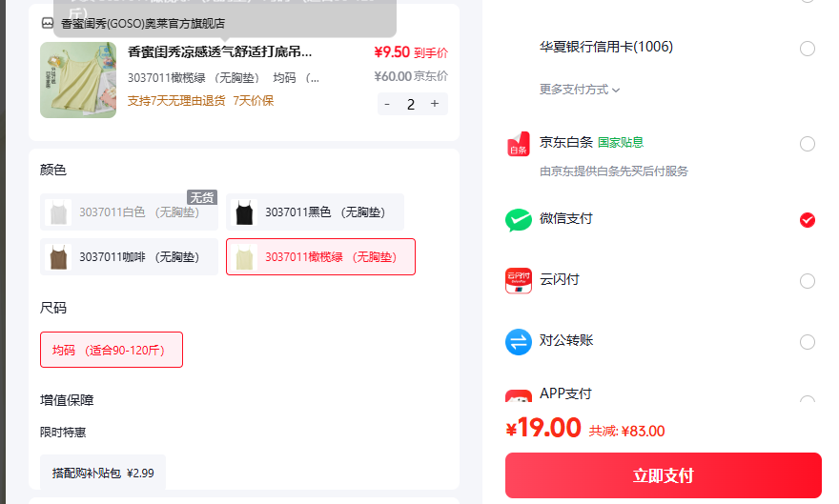Click the JD Baitiao icon

[519, 144]
